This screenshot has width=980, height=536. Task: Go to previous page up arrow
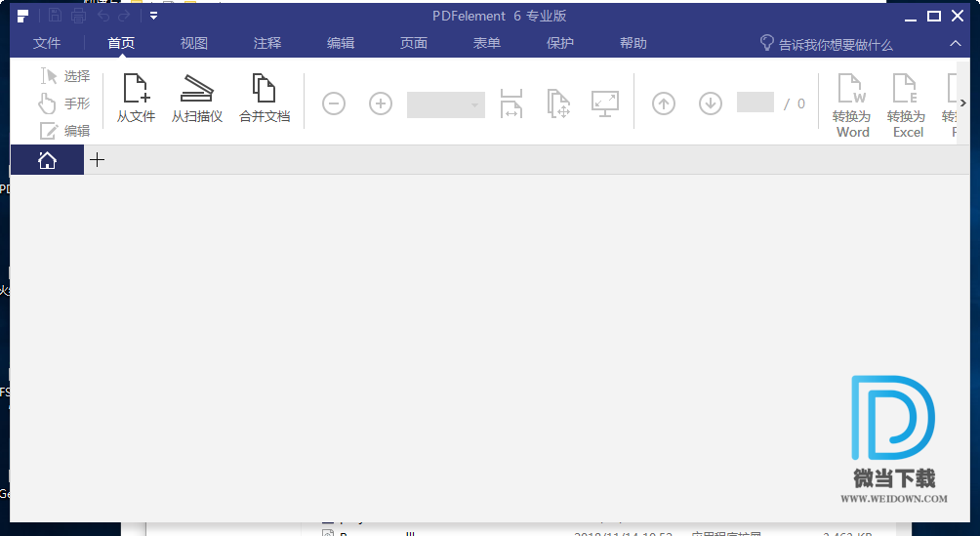pyautogui.click(x=664, y=103)
